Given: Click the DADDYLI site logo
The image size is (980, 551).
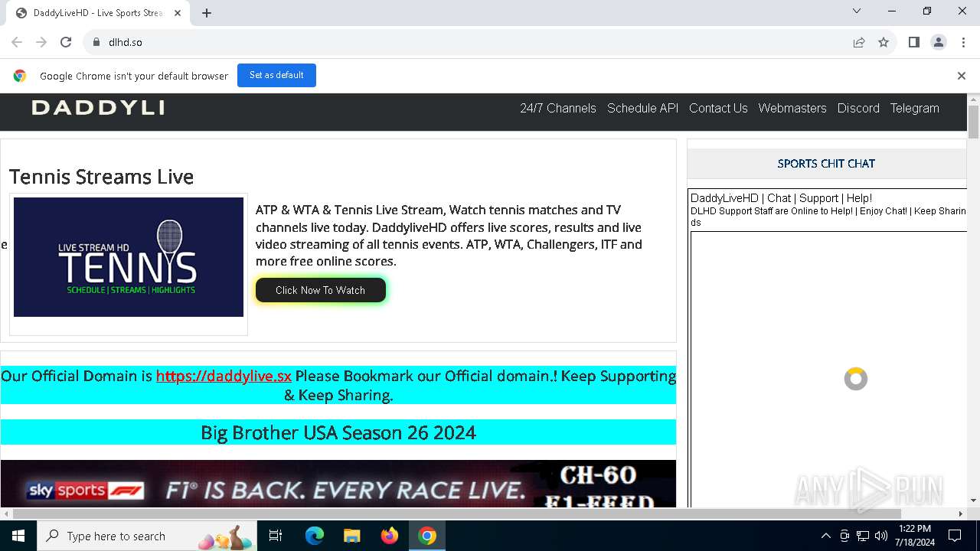Looking at the screenshot, I should 98,108.
